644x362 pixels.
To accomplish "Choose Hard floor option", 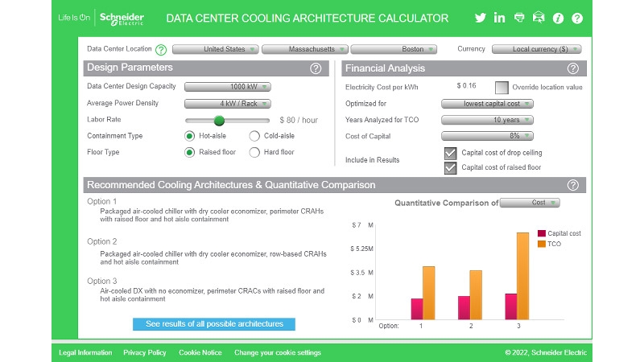I will pyautogui.click(x=254, y=152).
